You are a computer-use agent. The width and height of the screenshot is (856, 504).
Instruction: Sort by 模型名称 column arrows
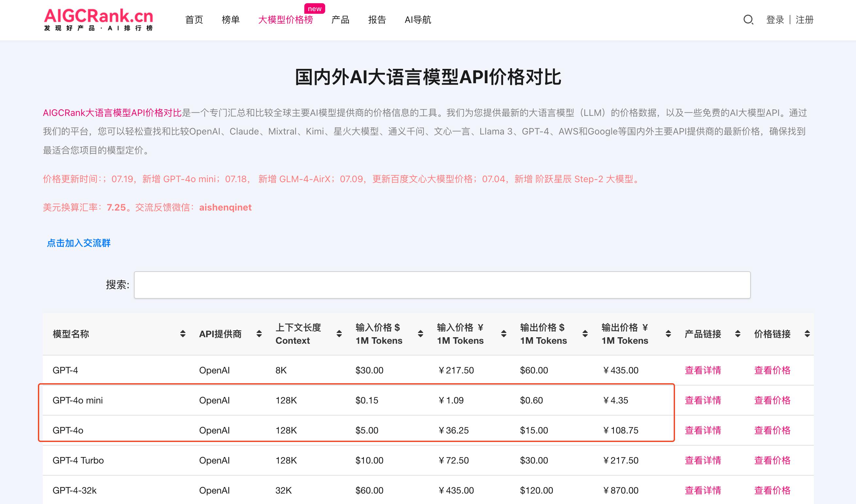pos(183,334)
